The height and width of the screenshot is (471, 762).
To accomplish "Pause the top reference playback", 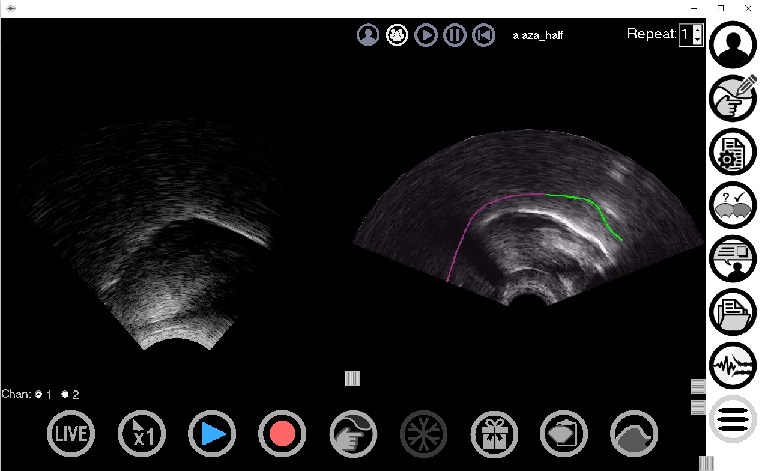I will coord(454,36).
